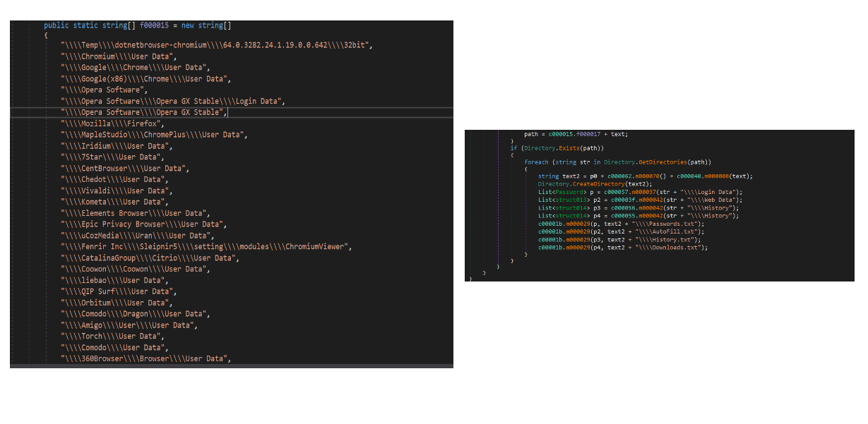Select the Iridium User Data string
The height and width of the screenshot is (424, 868).
tap(117, 146)
